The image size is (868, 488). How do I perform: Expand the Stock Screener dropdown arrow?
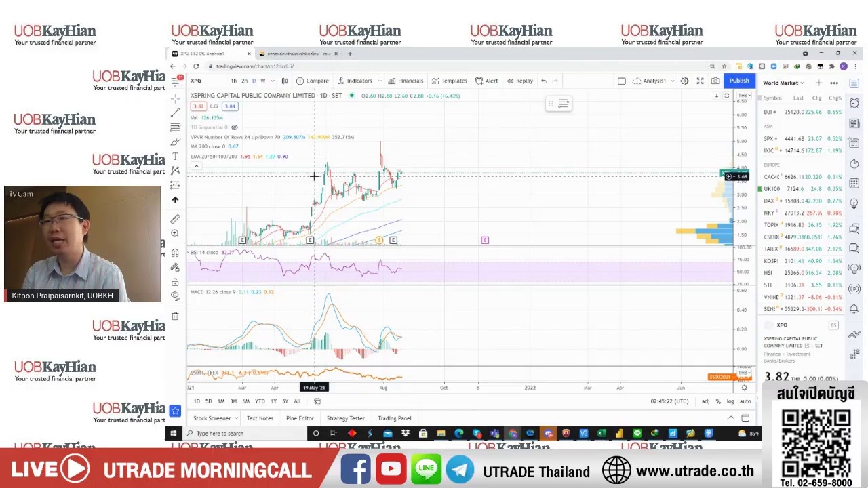tap(235, 418)
